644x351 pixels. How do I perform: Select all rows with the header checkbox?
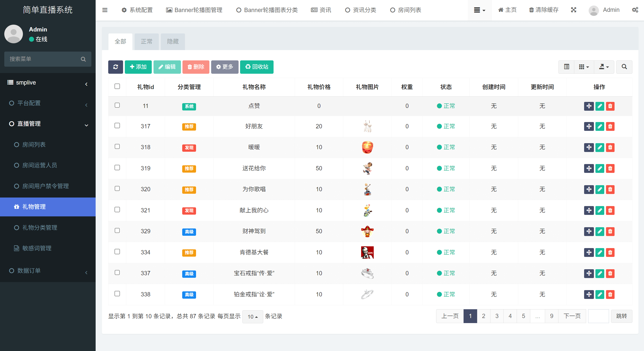117,86
